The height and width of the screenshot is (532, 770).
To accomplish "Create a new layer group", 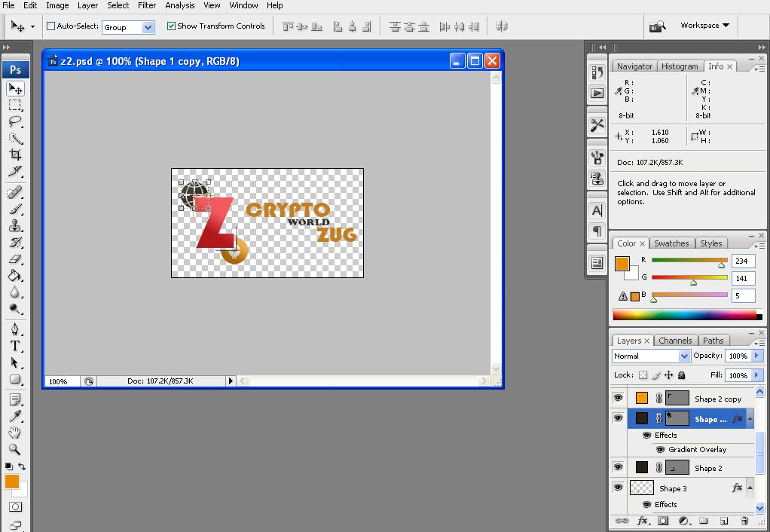I will click(x=703, y=521).
